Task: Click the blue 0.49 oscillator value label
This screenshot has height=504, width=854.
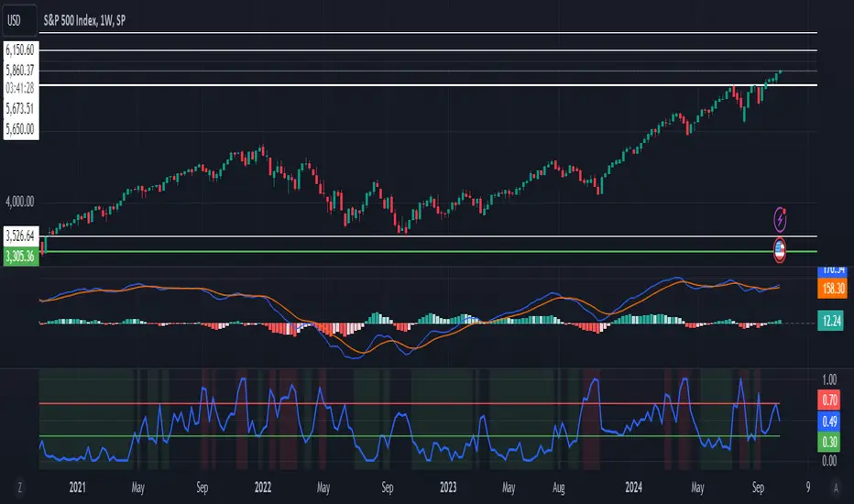Action: 829,422
